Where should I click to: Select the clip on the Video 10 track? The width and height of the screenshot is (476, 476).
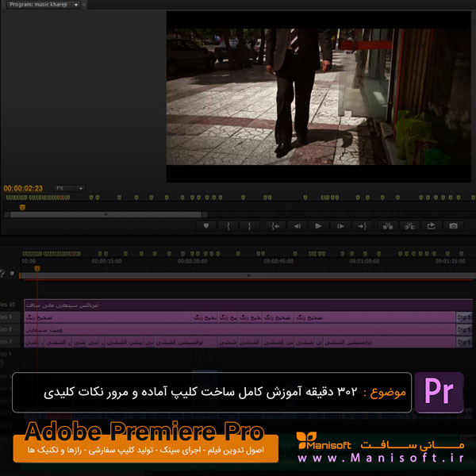[248, 305]
